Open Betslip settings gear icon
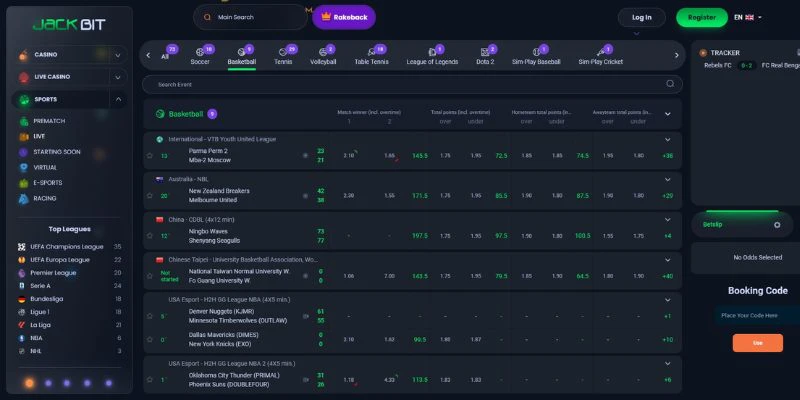Screen dimensions: 800x400 pyautogui.click(x=777, y=225)
